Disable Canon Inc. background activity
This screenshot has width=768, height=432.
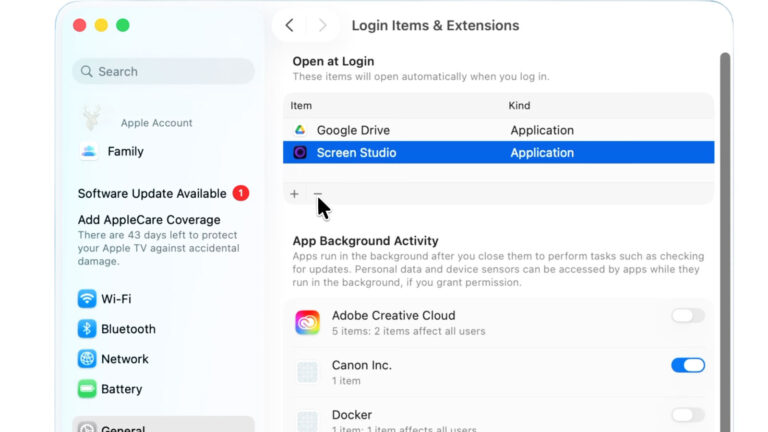[x=688, y=365]
